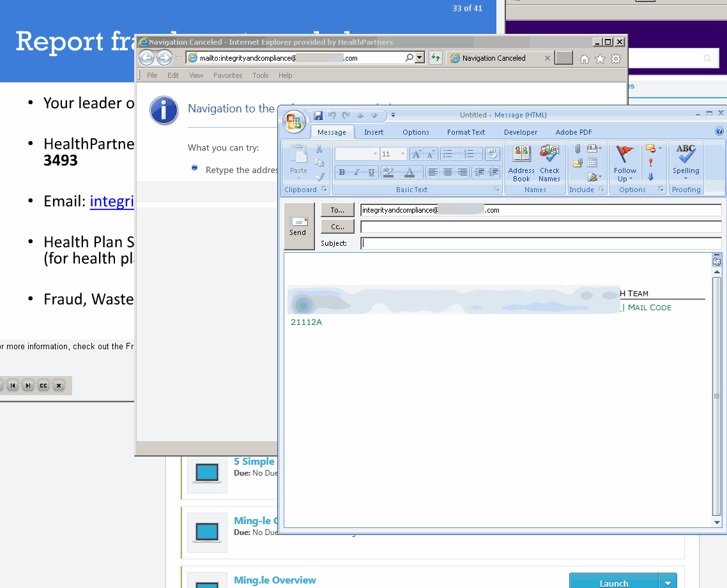Align text to the right
The width and height of the screenshot is (727, 588).
tap(463, 172)
